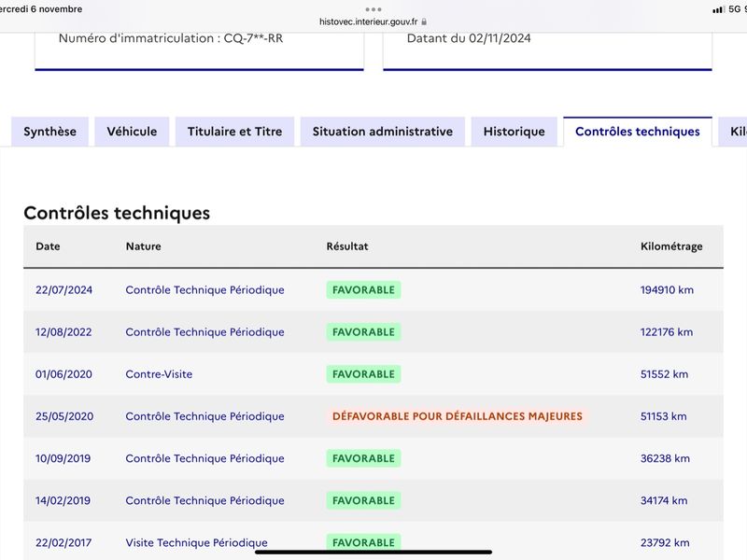Switch to the Véhicule tab
This screenshot has width=747, height=560.
132,132
